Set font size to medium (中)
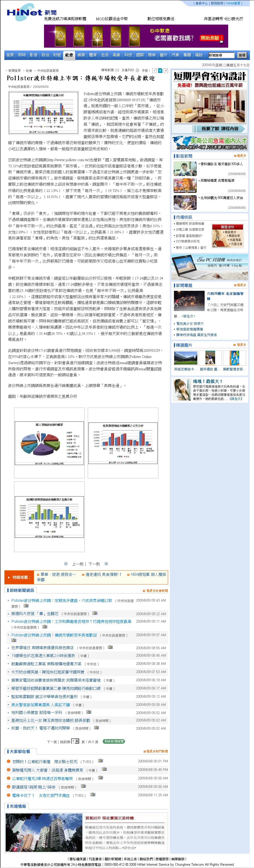The width and height of the screenshot is (254, 868). pyautogui.click(x=160, y=70)
